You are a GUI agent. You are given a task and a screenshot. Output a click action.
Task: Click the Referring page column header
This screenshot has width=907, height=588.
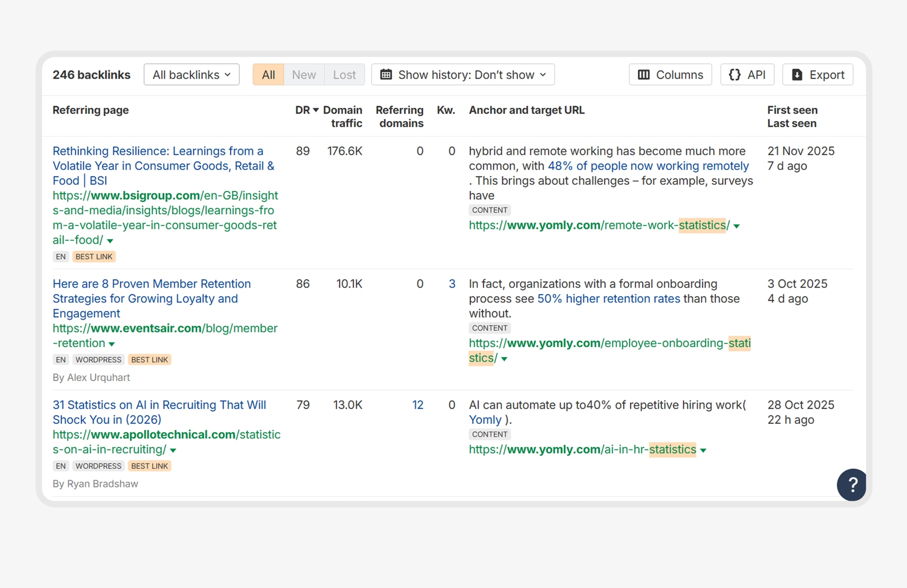pyautogui.click(x=90, y=110)
